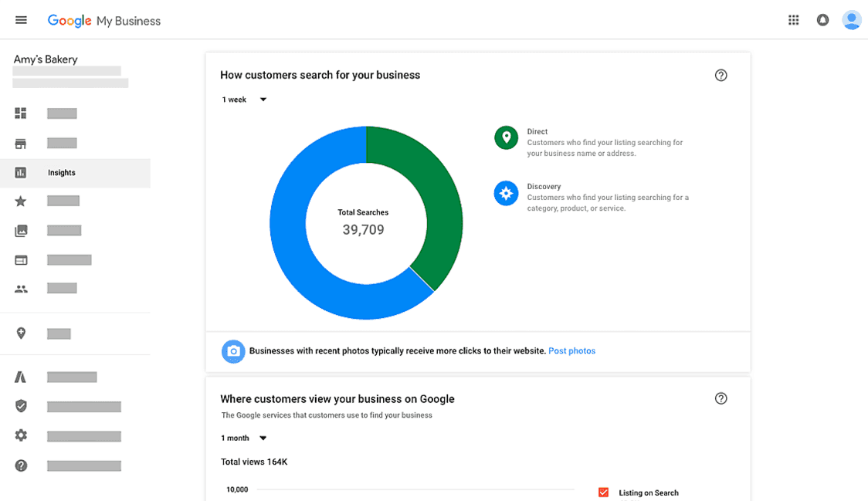
Task: Uncheck the Listing on Search checkbox
Action: click(603, 493)
